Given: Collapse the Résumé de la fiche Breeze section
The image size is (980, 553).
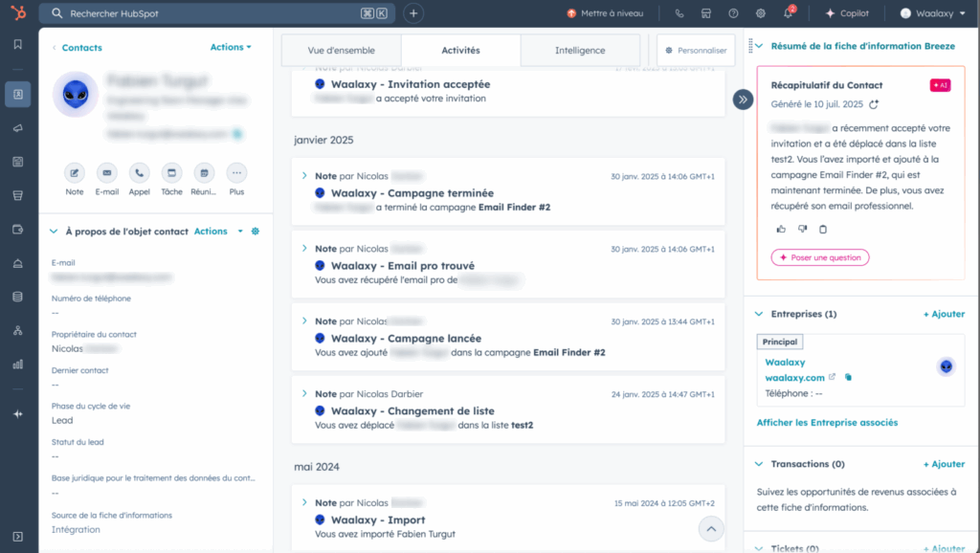Looking at the screenshot, I should pos(759,46).
